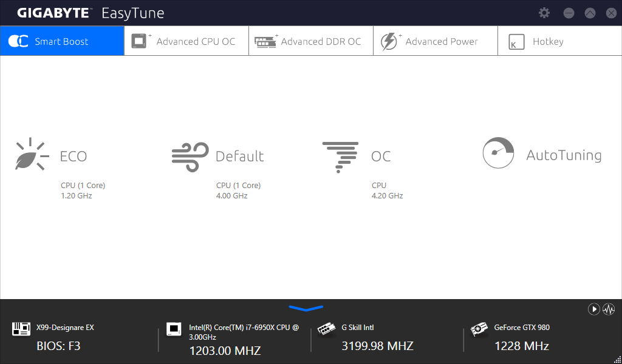Viewport: 622px width, 364px height.
Task: Collapse the info bar with the blue chevron
Action: pos(306,308)
